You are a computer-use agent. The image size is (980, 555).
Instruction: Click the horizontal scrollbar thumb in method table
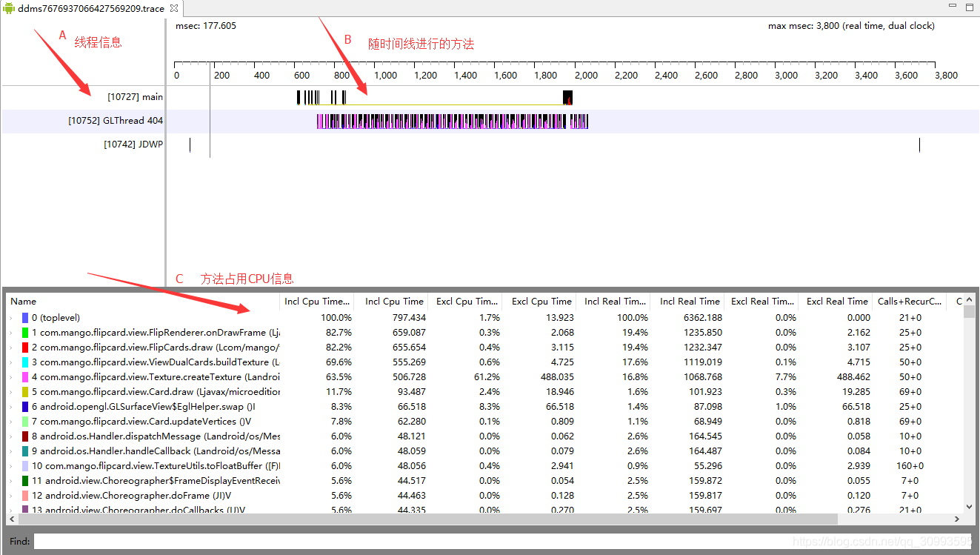tap(427, 519)
